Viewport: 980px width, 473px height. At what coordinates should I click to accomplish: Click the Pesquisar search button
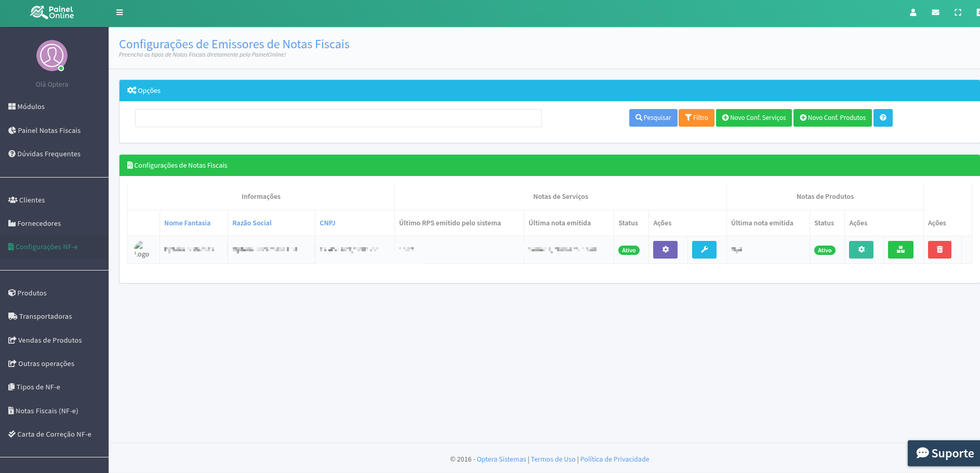tap(653, 118)
